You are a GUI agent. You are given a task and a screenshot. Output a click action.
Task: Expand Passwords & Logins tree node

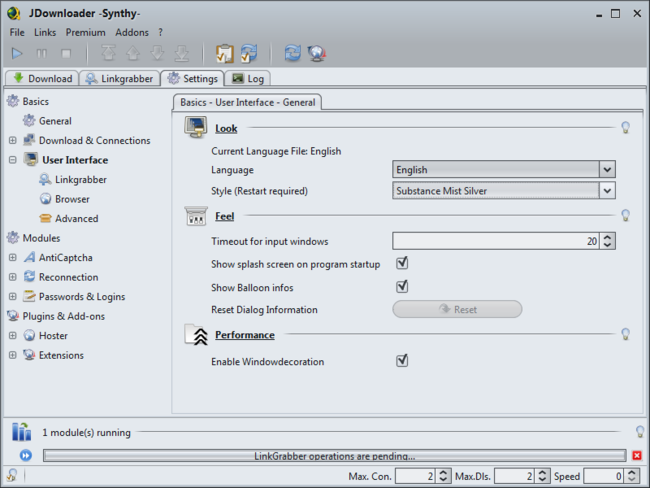point(13,296)
